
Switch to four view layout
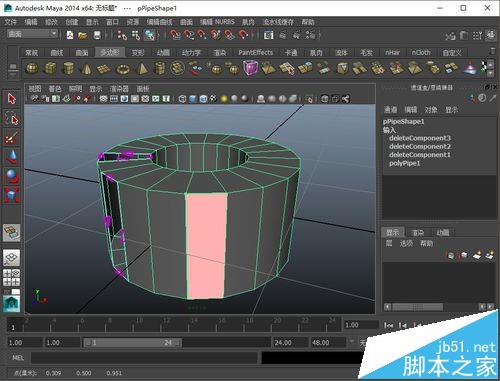[11, 277]
